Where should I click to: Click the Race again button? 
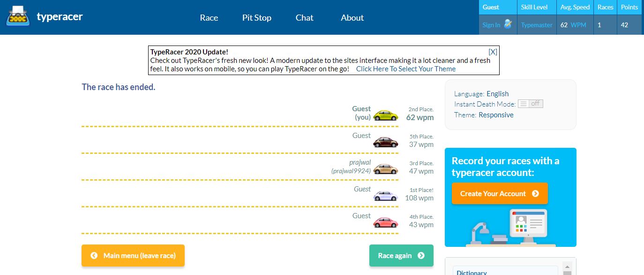coord(401,255)
